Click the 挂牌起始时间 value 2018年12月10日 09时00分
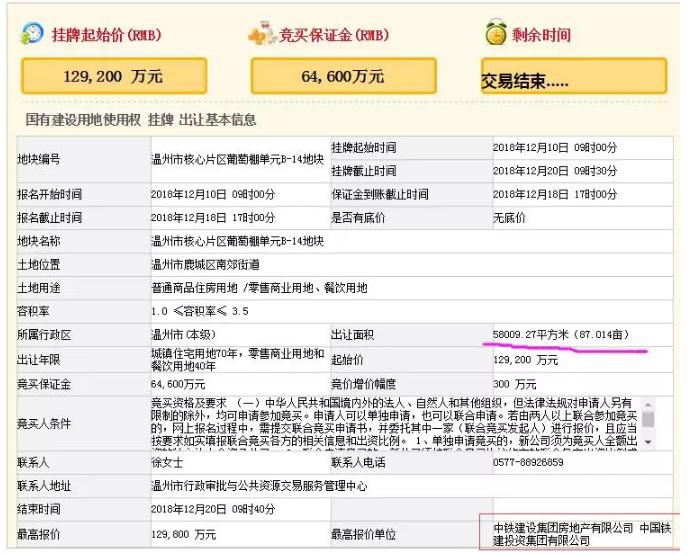The image size is (690, 555). coord(554,147)
